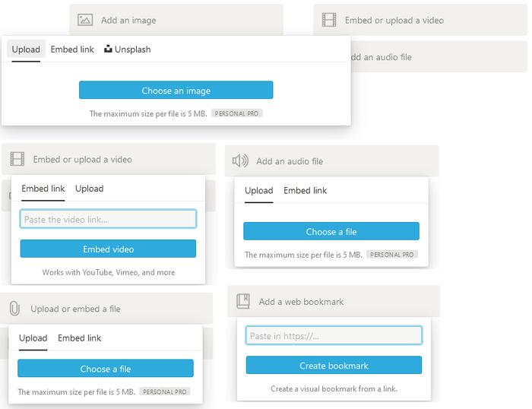
Task: Click Choose a file in audio popup
Action: pos(331,231)
